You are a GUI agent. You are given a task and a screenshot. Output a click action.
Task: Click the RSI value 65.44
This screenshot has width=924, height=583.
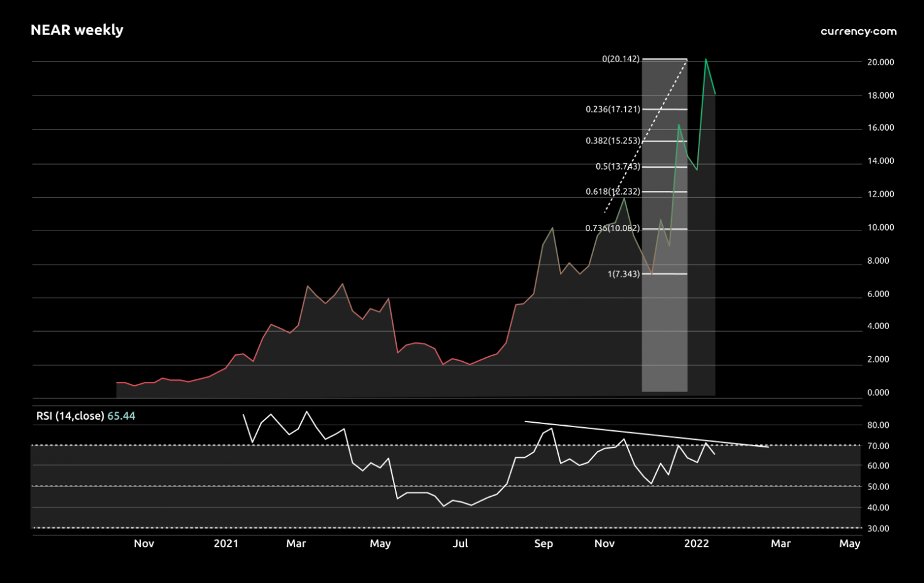[121, 416]
